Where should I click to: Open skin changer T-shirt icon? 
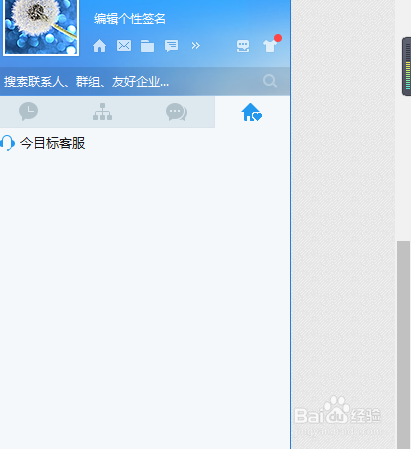click(271, 45)
